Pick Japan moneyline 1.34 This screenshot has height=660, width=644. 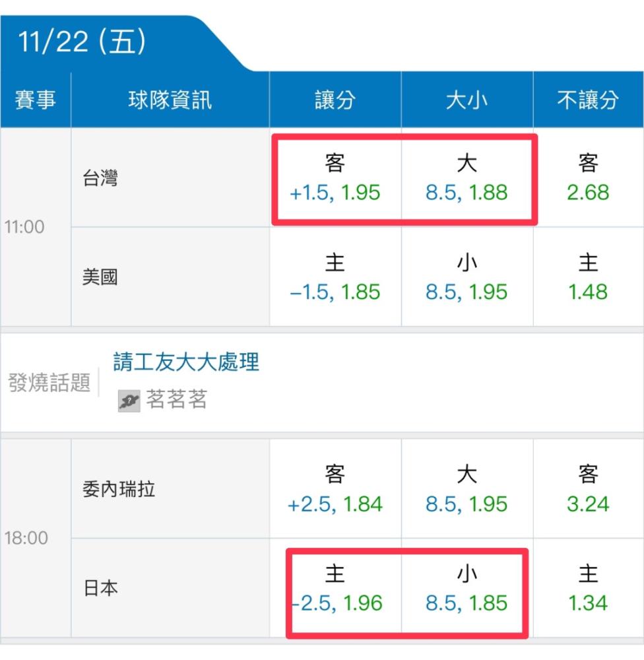coord(588,588)
